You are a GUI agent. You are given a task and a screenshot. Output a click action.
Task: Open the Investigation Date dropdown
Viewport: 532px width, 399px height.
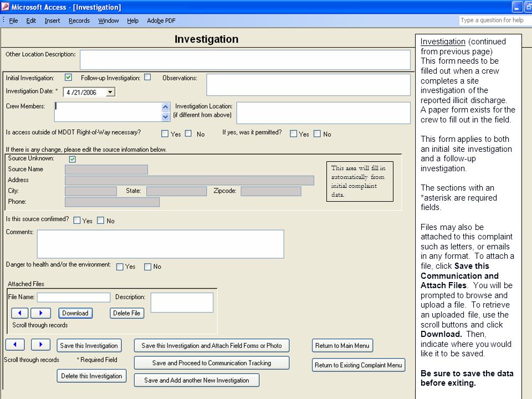point(110,92)
